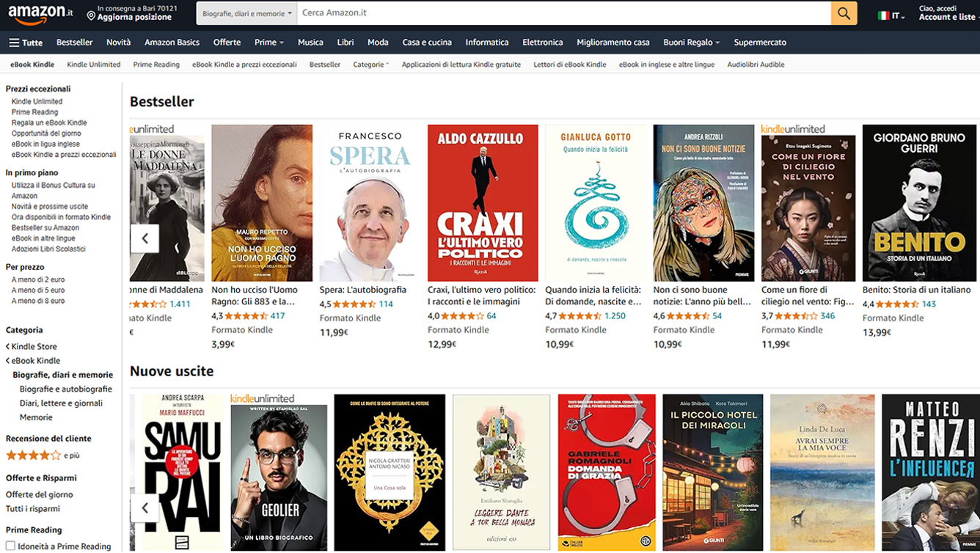Open Domanda di grazia book cover
980x553 pixels.
click(x=607, y=472)
